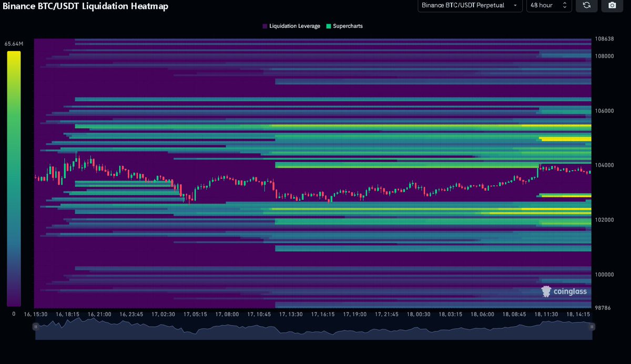Click the green Supercharts legend swatch
The width and height of the screenshot is (631, 364).
pos(329,26)
